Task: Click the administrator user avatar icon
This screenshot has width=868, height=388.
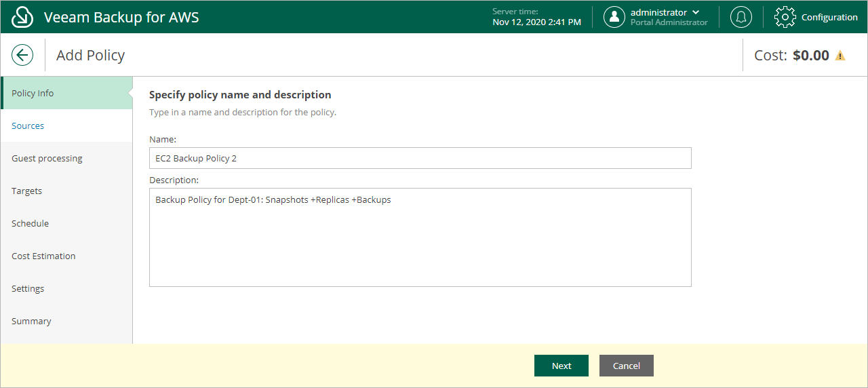Action: (614, 17)
